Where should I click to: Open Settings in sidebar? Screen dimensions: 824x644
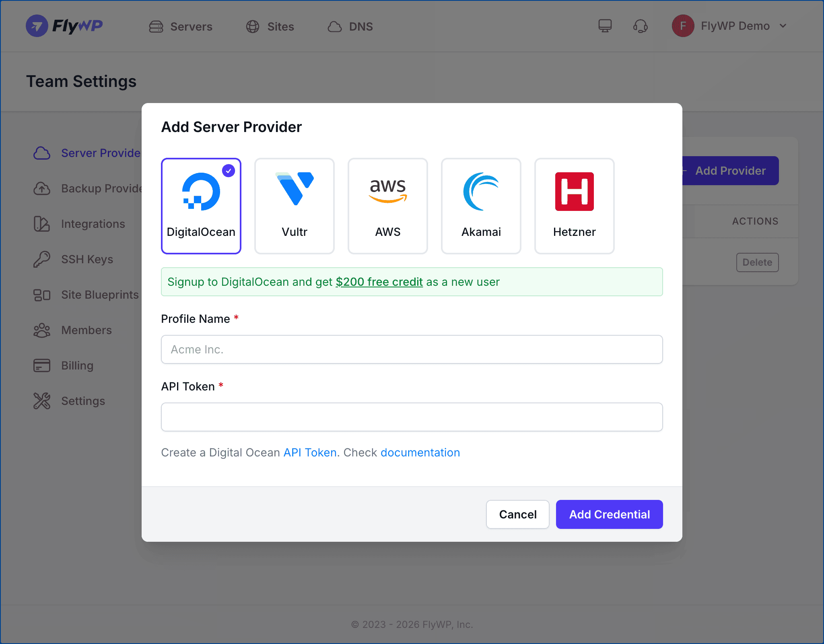(x=69, y=401)
